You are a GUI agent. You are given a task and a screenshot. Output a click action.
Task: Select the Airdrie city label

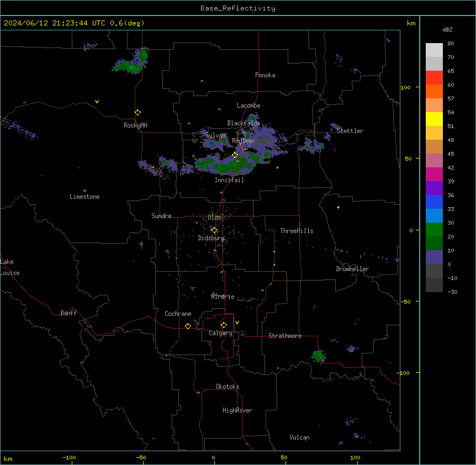(x=223, y=297)
